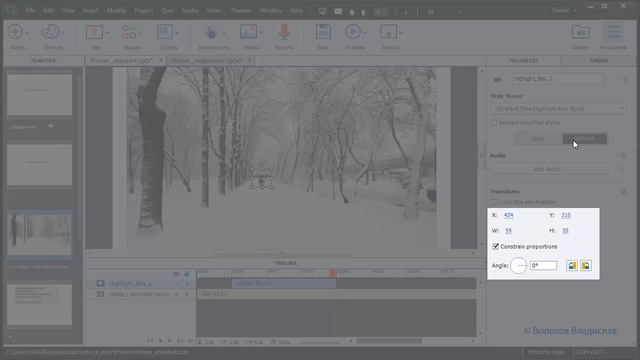Switch to the Style sub-tab
Image resolution: width=640 pixels, height=360 pixels.
(x=538, y=139)
